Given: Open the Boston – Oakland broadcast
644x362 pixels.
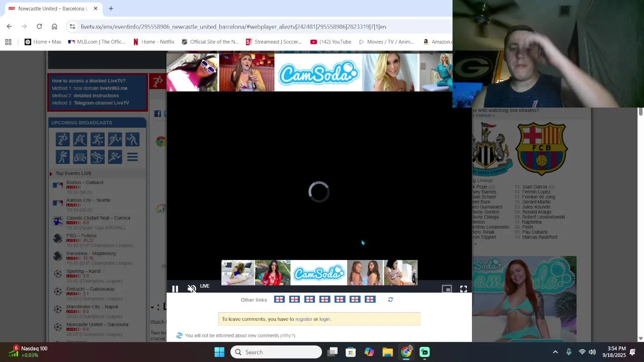Looking at the screenshot, I should pyautogui.click(x=85, y=183).
